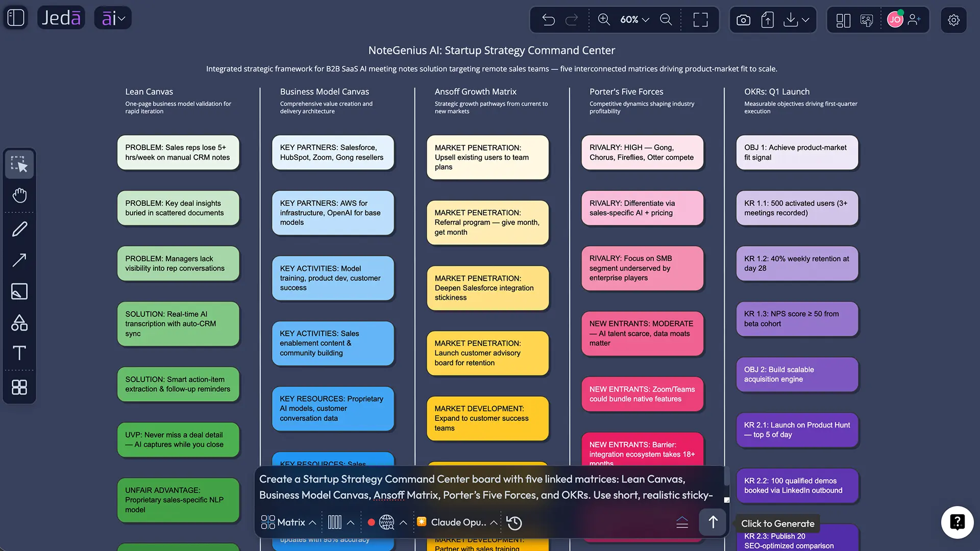
Task: Click the download icon
Action: point(790,20)
